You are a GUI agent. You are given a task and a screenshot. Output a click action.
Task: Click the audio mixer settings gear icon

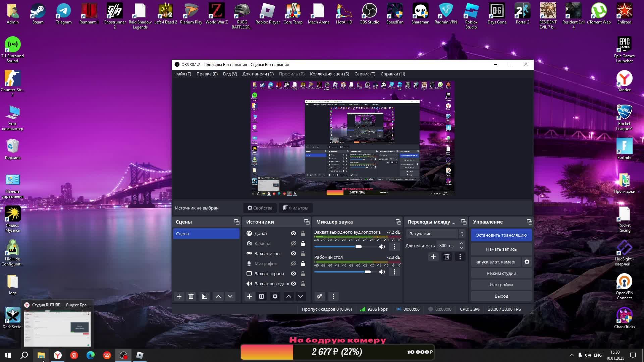tap(320, 296)
